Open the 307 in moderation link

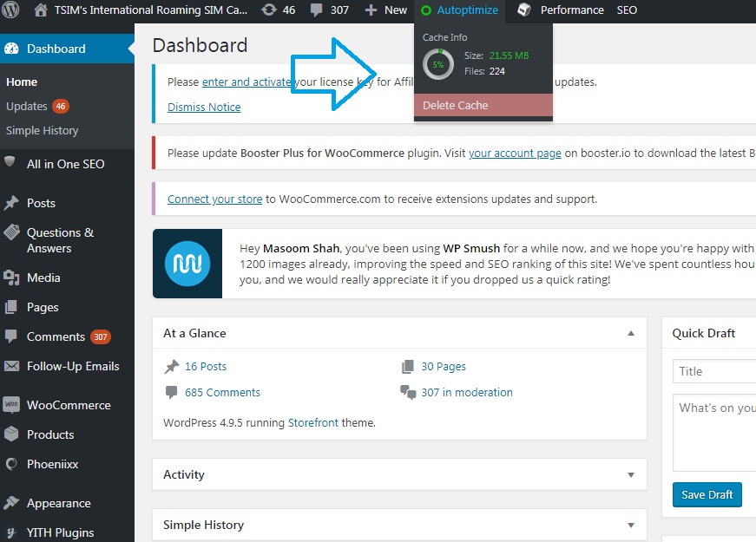[x=467, y=393]
